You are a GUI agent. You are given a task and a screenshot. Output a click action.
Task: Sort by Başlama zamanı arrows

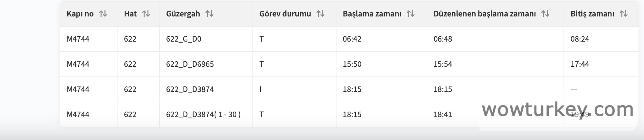[411, 14]
